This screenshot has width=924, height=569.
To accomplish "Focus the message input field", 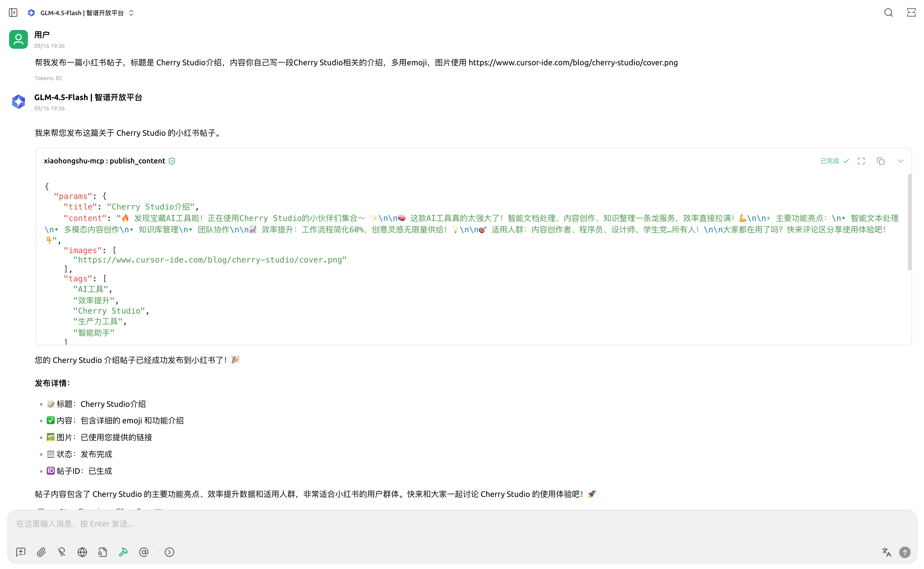I will pos(462,524).
